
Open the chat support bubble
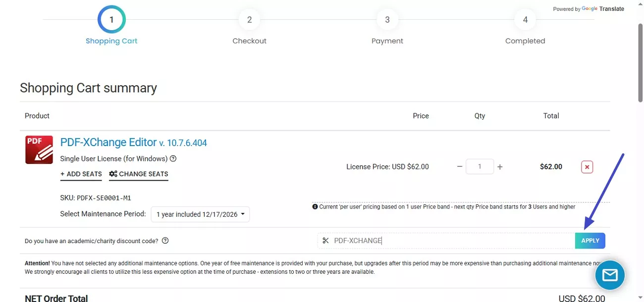610,275
